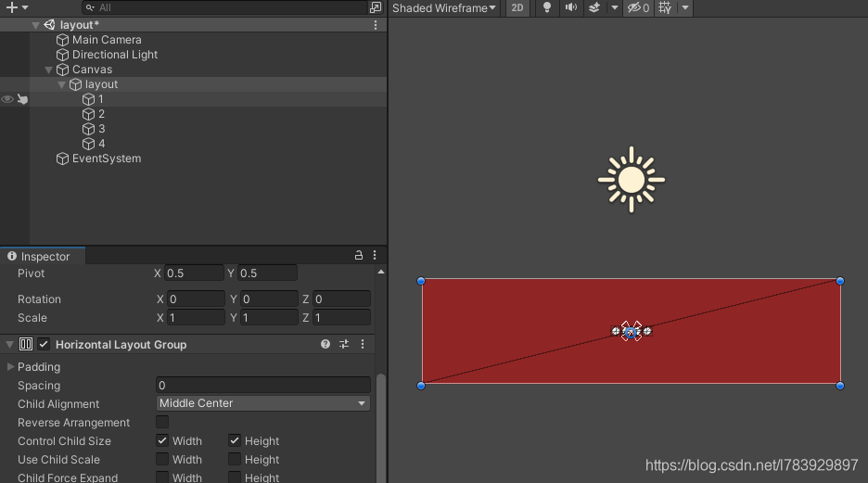This screenshot has width=868, height=483.
Task: Check Use Child Scale Height
Action: [x=235, y=459]
